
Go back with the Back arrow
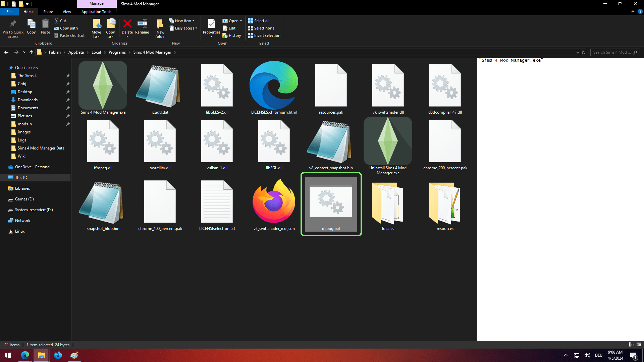tap(6, 52)
